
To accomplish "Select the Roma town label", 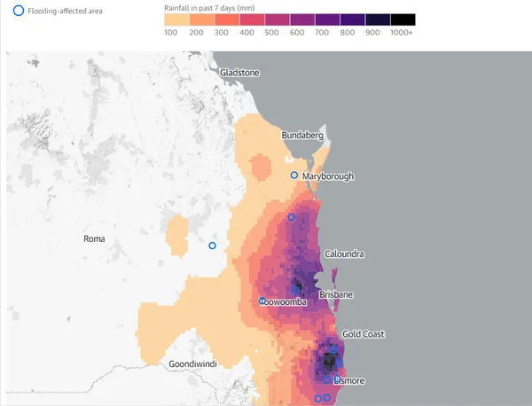I will [x=94, y=239].
